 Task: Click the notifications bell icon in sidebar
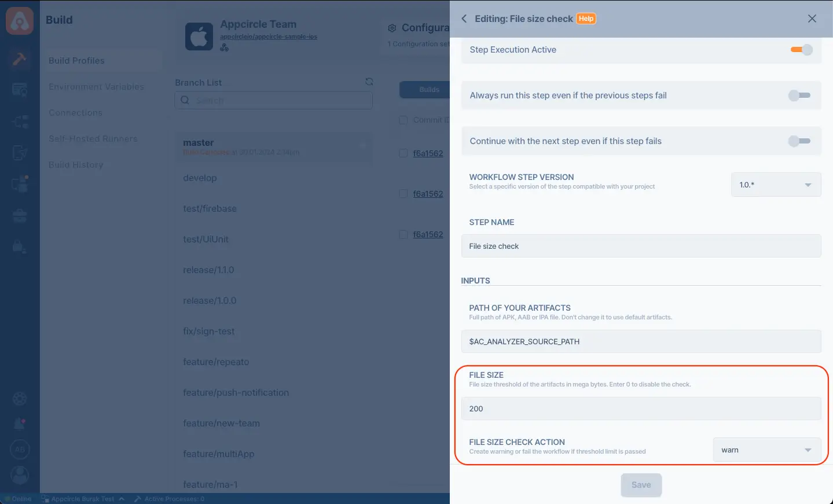click(x=20, y=424)
